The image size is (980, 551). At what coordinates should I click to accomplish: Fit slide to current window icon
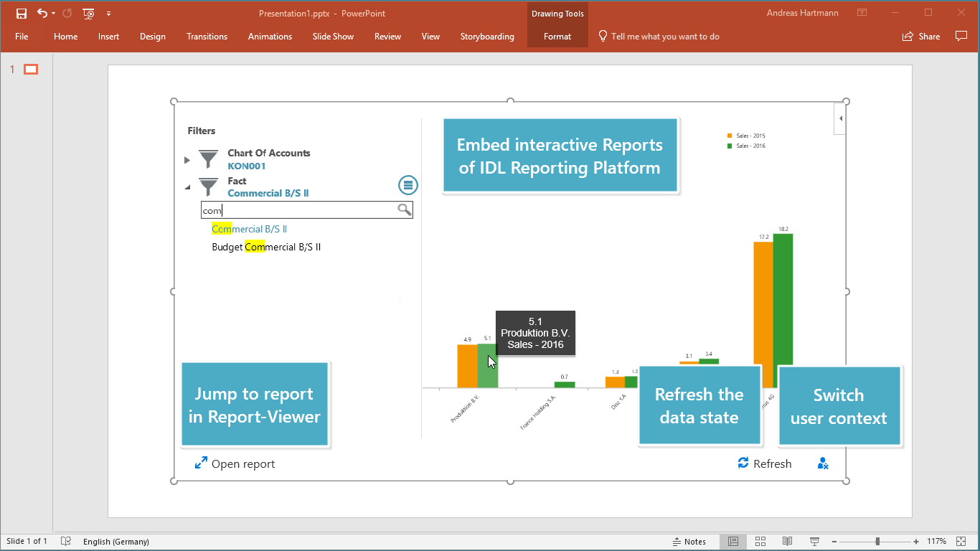click(x=961, y=542)
